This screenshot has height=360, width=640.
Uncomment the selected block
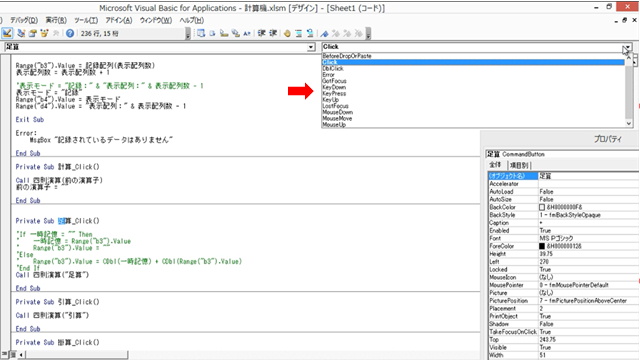pos(310,33)
